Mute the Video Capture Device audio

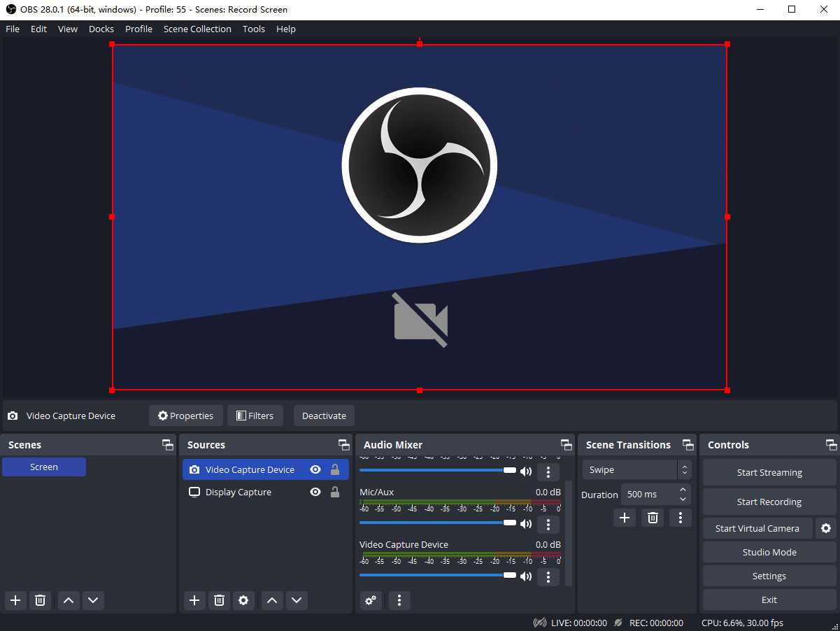point(526,576)
